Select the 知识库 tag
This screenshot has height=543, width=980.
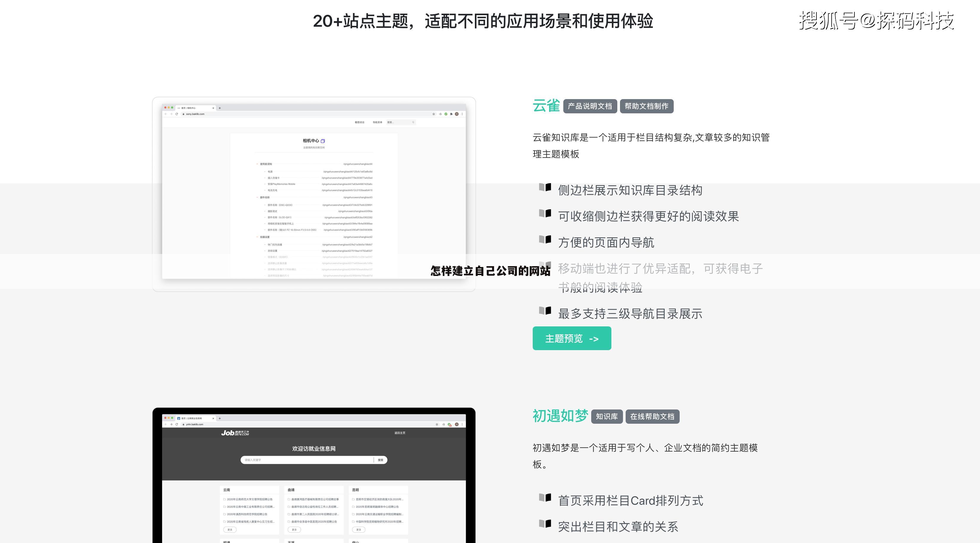tap(607, 416)
